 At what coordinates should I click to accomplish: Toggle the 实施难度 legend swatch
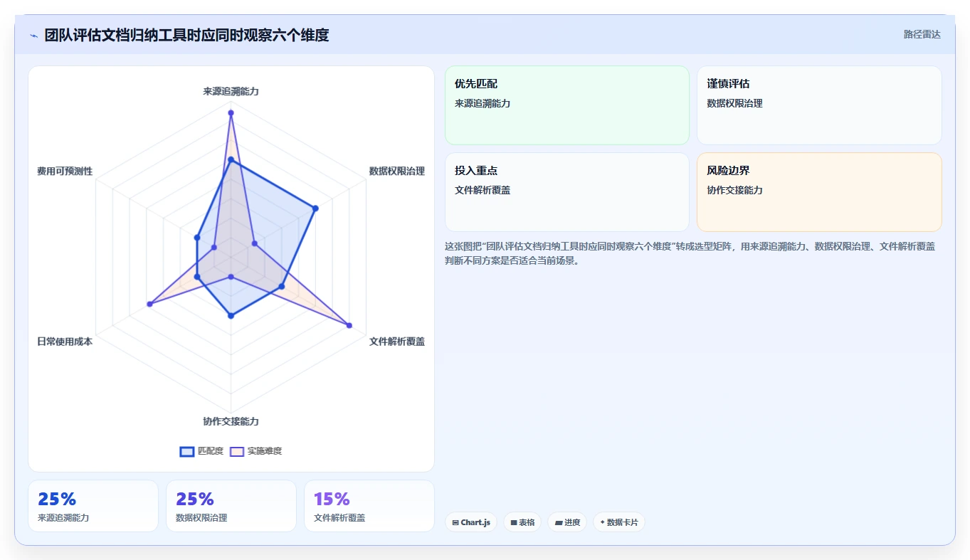point(237,451)
